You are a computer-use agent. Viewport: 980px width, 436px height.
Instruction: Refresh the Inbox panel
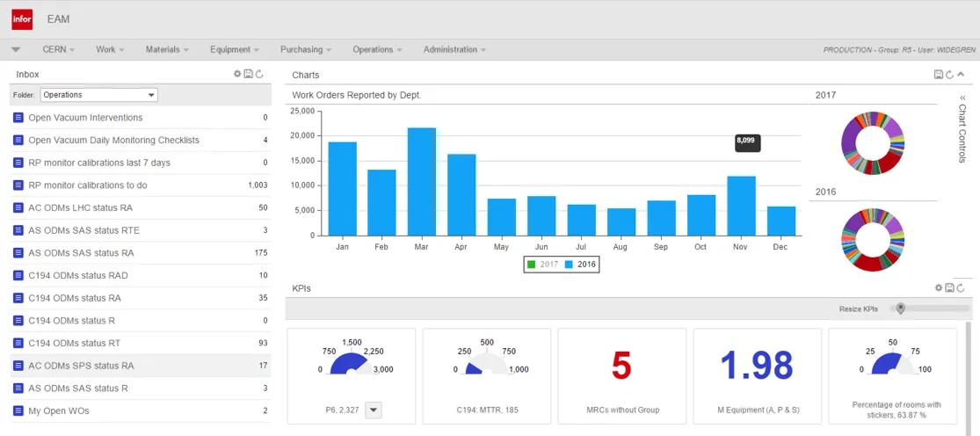259,74
